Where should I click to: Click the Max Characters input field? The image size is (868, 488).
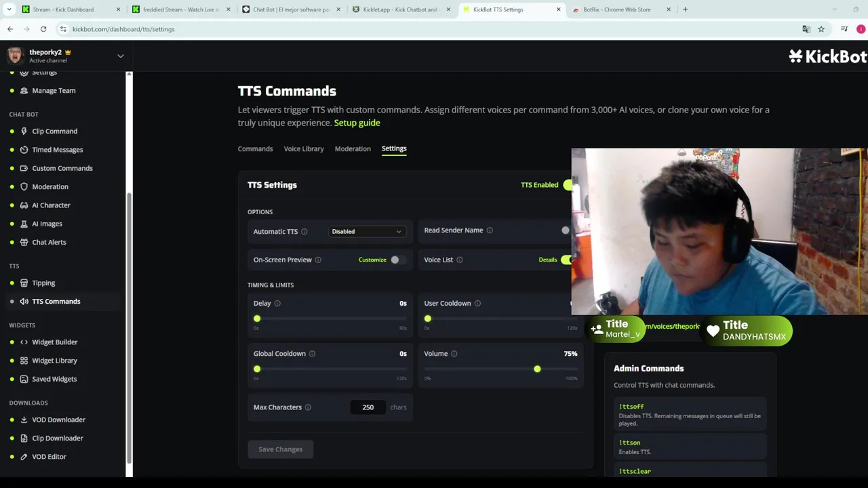368,407
